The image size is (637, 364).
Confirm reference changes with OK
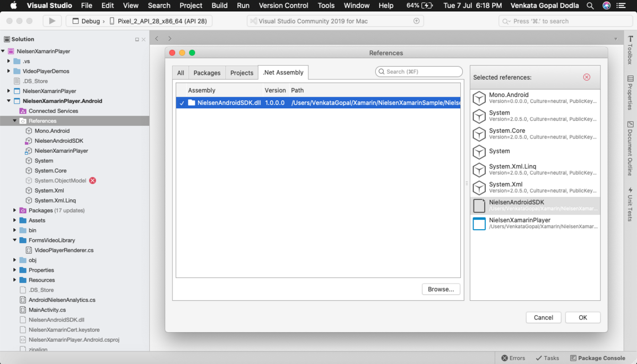tap(583, 317)
